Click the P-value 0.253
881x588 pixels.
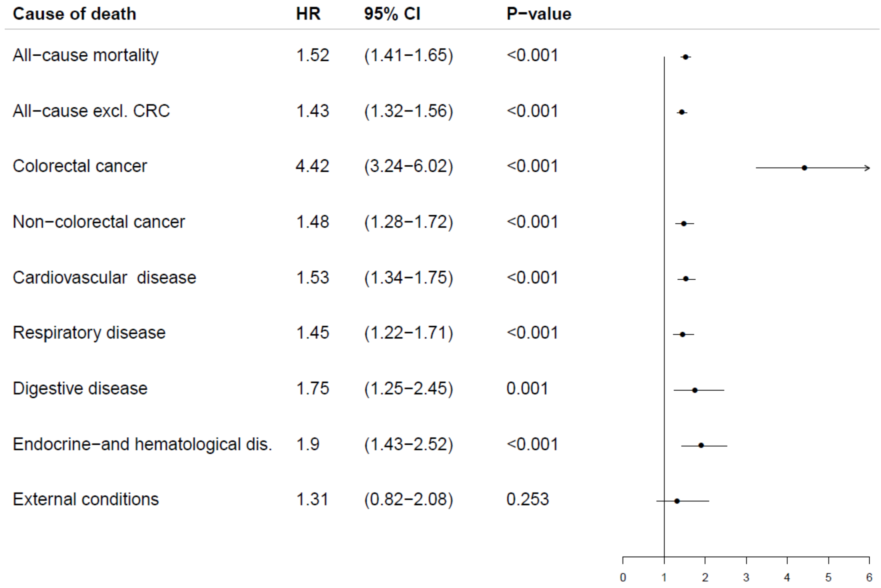click(x=527, y=500)
